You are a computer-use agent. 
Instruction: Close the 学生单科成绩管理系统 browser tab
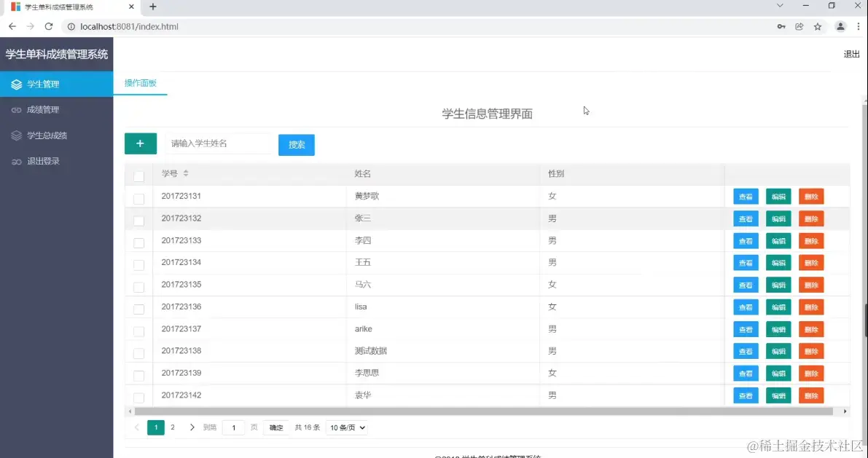click(x=131, y=7)
